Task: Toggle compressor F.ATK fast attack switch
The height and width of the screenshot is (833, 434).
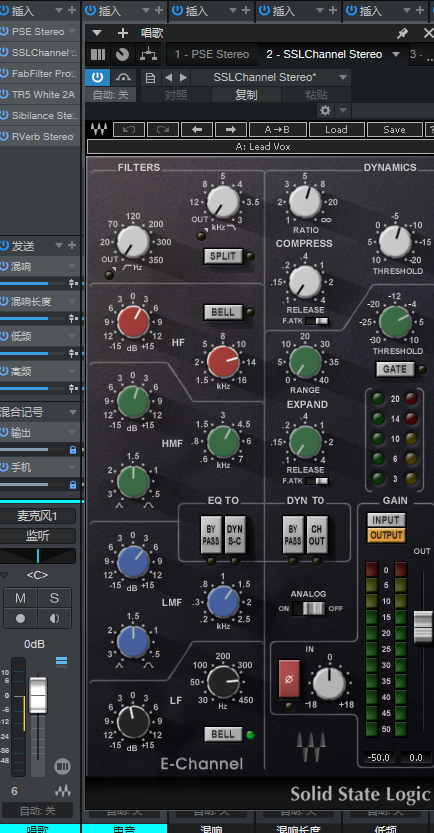Action: 317,321
